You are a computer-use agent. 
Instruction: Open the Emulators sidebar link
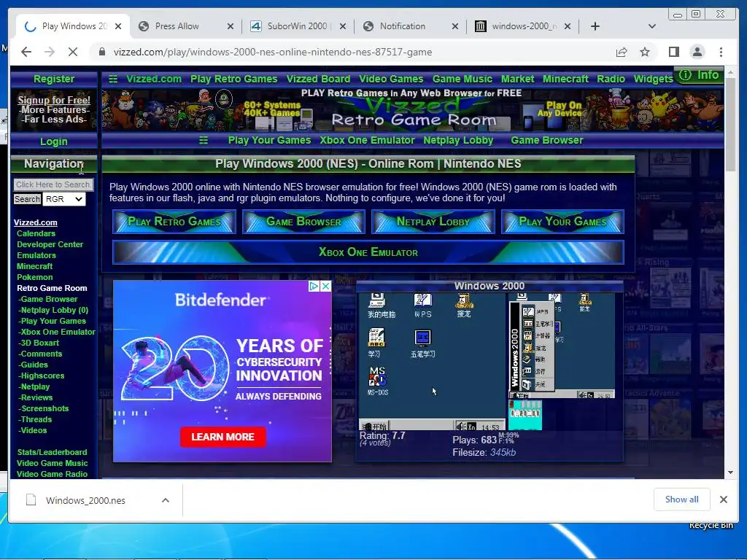coord(36,255)
